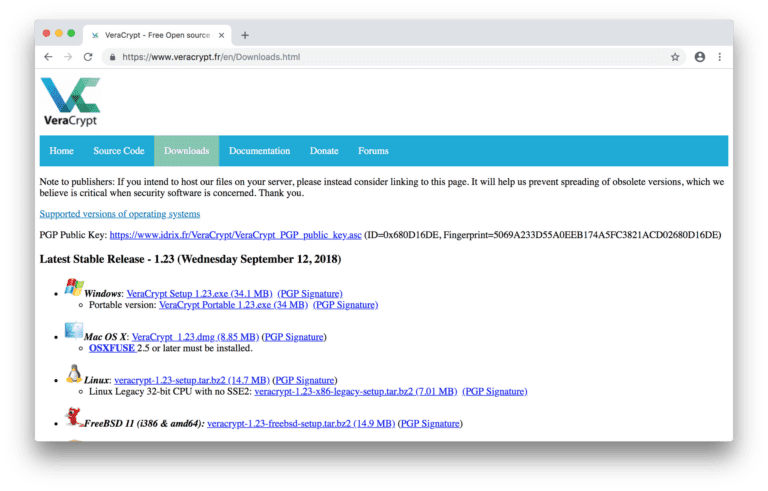Click the VeraCrypt logo image

71,101
